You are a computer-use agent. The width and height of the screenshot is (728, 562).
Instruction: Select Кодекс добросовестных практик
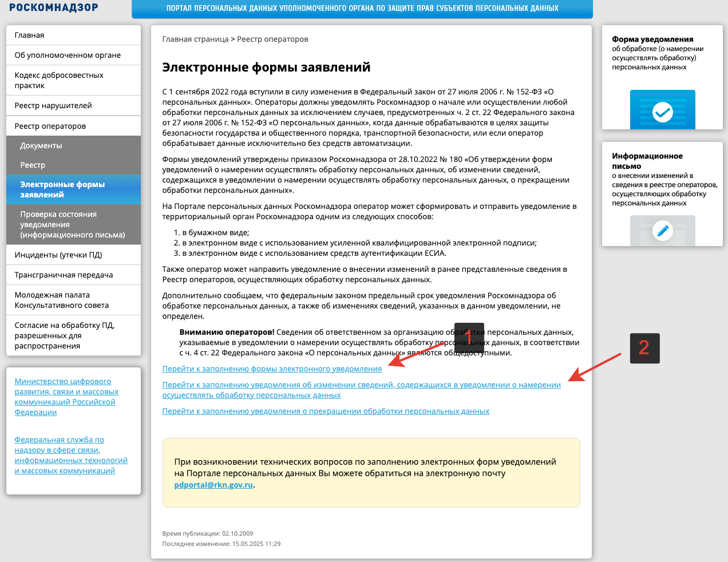click(73, 80)
